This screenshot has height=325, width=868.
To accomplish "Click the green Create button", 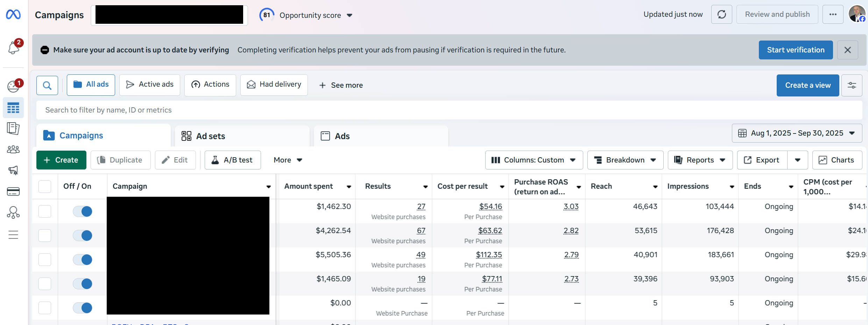I will (61, 160).
